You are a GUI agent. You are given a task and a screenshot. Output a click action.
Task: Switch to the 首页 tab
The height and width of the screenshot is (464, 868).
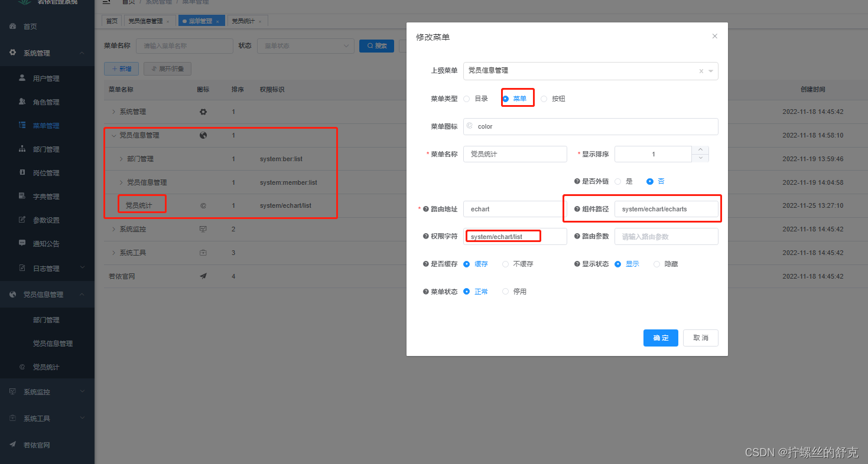(x=112, y=21)
